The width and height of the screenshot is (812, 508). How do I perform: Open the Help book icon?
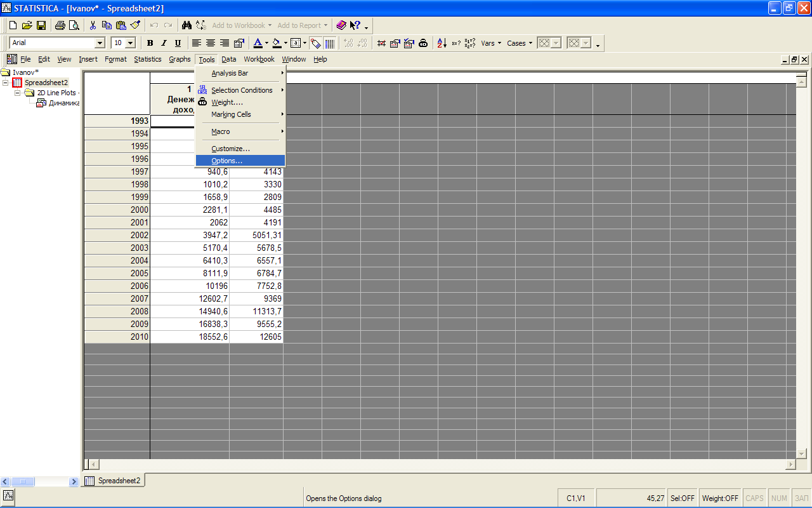point(341,25)
